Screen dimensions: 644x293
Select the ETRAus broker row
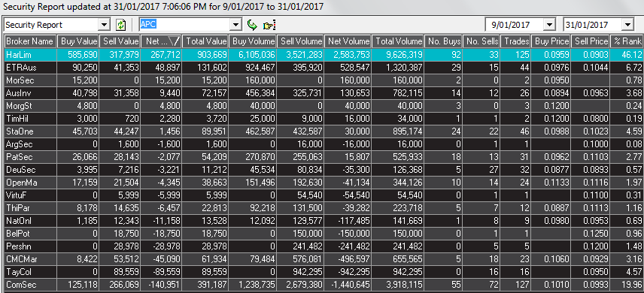(x=324, y=67)
